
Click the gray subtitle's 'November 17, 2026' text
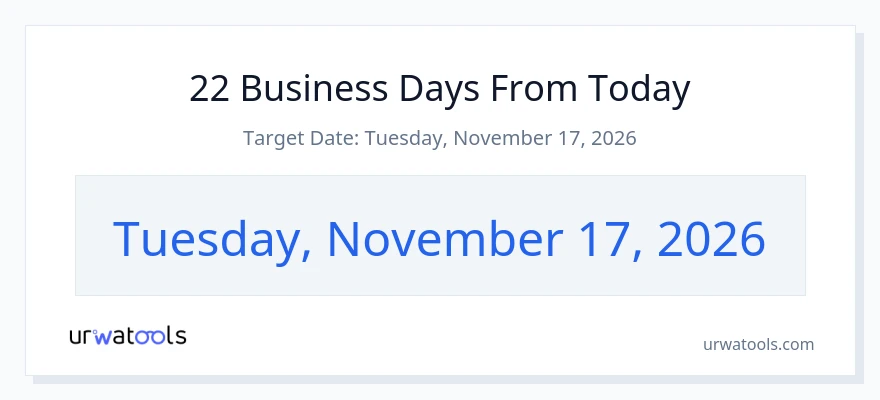pyautogui.click(x=545, y=138)
